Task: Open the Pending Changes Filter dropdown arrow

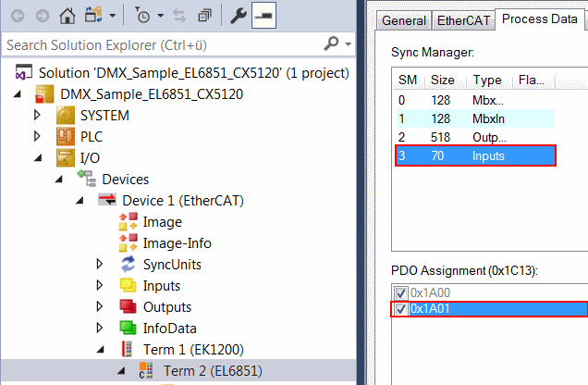Action: (x=161, y=16)
